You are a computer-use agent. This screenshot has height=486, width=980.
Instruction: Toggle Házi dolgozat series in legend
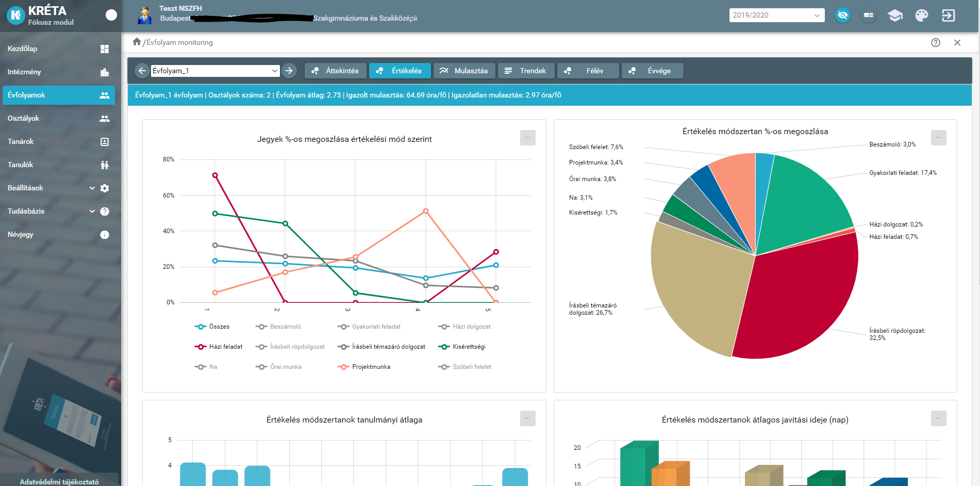(464, 327)
